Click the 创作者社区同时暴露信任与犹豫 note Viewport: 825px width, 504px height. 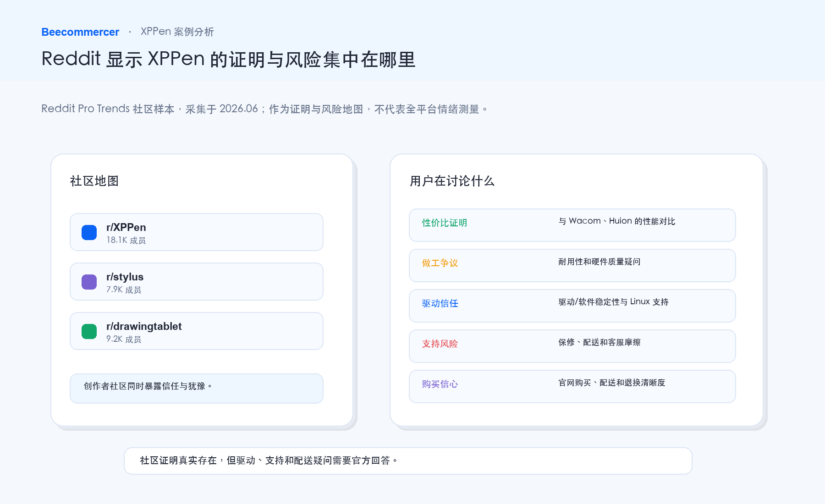197,389
